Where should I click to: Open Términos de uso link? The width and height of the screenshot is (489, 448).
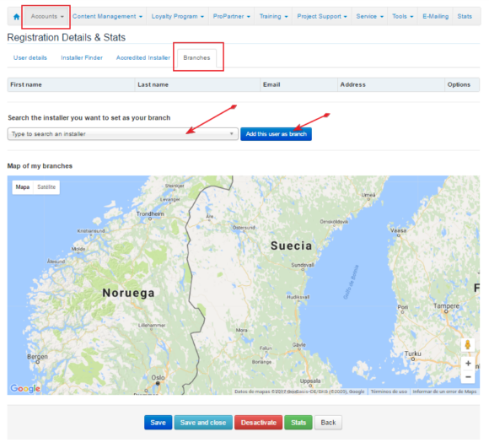point(389,391)
